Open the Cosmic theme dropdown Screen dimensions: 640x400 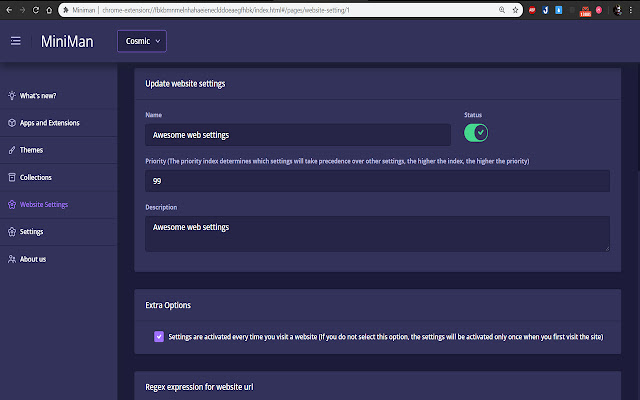142,41
